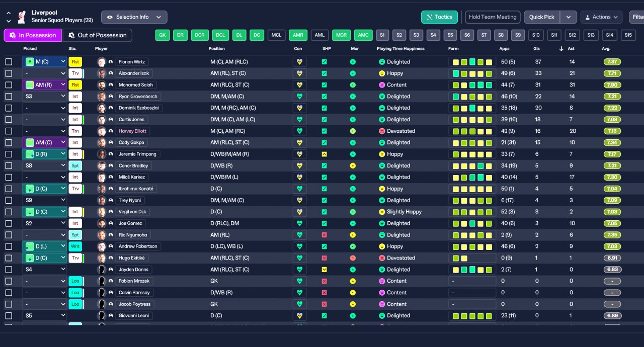Sort by Playing Time Happiness column header
The height and width of the screenshot is (347, 644).
click(400, 49)
